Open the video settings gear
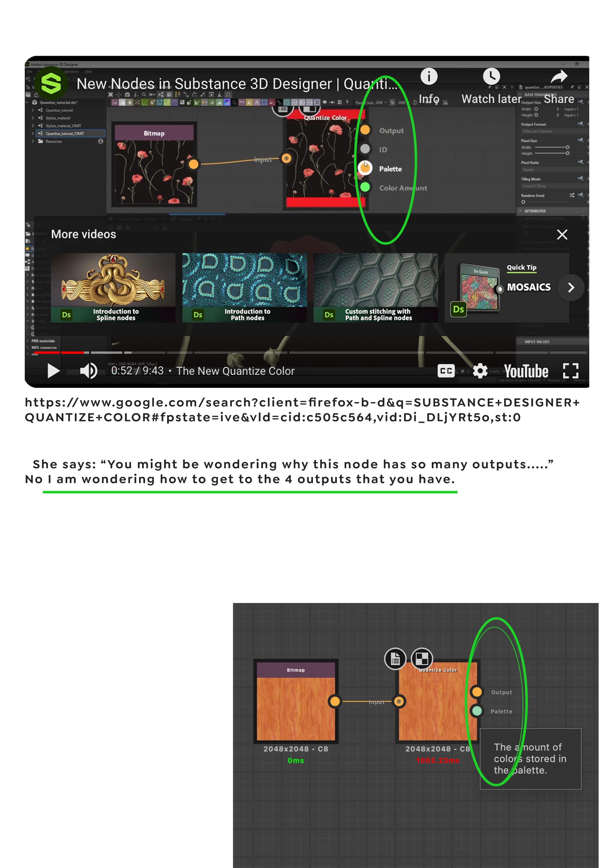This screenshot has width=614, height=868. tap(480, 371)
